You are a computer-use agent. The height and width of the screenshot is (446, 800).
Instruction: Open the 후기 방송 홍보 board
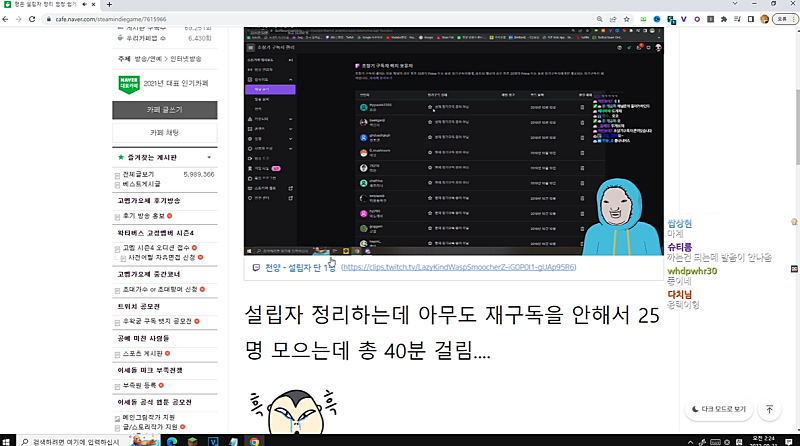tap(144, 216)
